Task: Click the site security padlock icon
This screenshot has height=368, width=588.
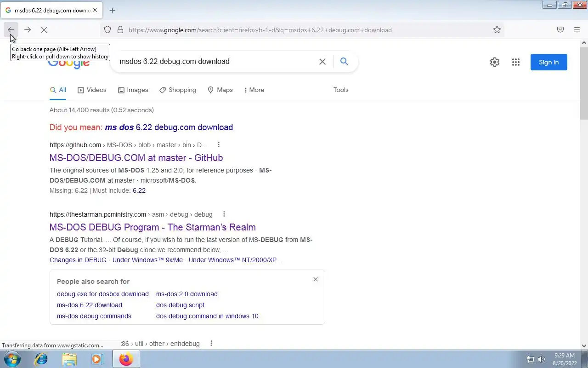Action: click(x=120, y=30)
